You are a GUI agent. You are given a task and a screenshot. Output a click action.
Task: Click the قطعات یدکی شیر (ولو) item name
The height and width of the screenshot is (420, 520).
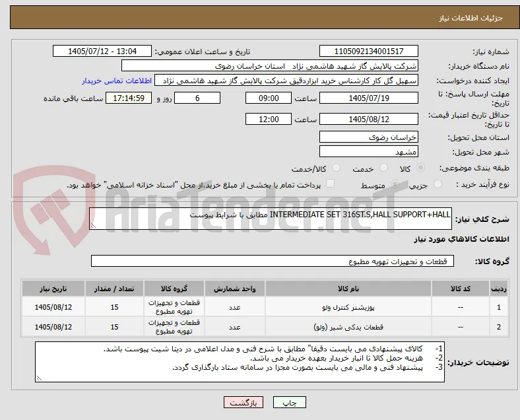pos(348,327)
